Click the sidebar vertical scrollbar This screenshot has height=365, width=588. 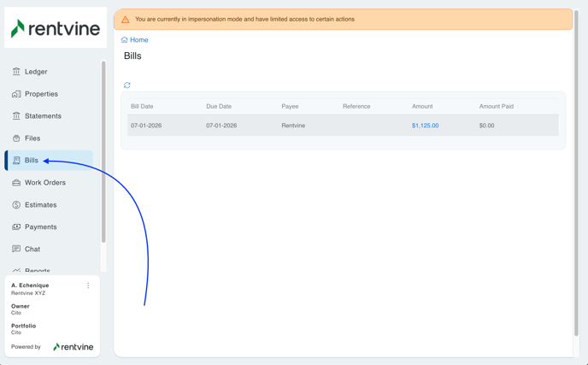tap(104, 154)
